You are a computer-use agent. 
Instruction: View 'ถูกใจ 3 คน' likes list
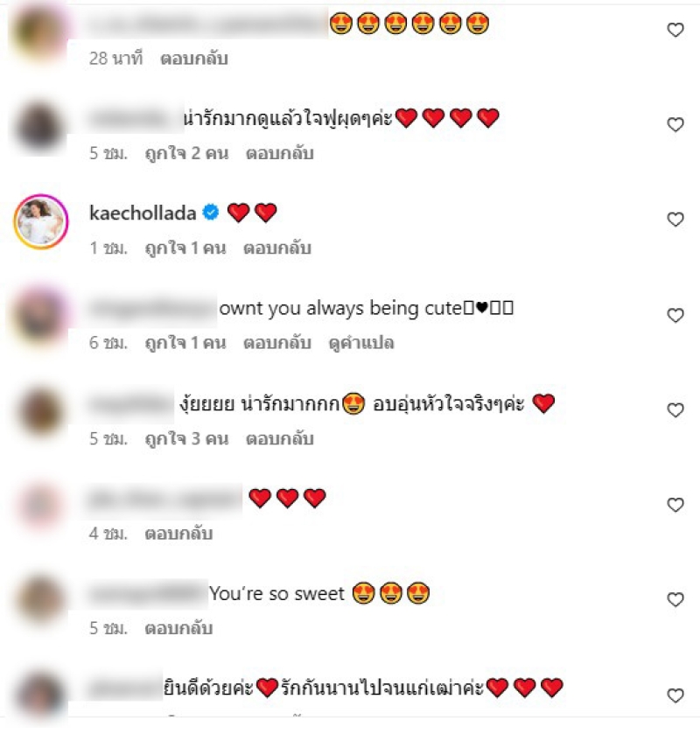[187, 439]
